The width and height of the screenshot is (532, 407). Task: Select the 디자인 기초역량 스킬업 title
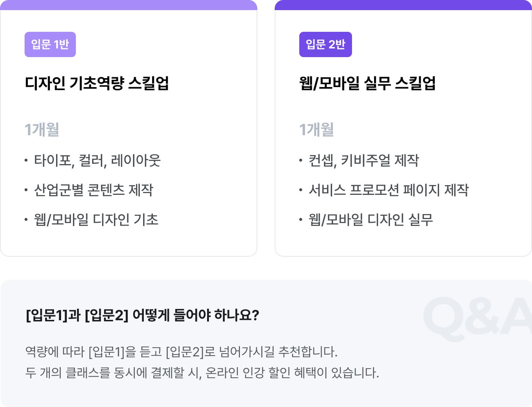point(96,83)
